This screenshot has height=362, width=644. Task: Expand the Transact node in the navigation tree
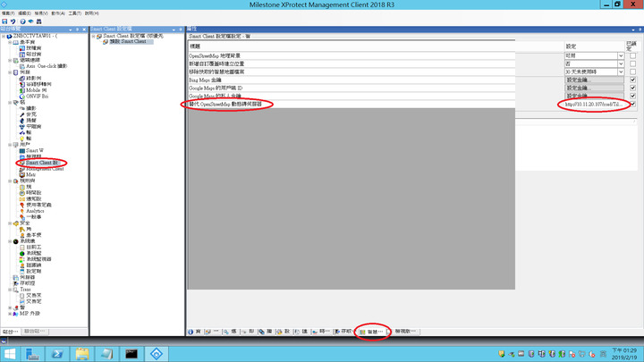tap(10, 290)
